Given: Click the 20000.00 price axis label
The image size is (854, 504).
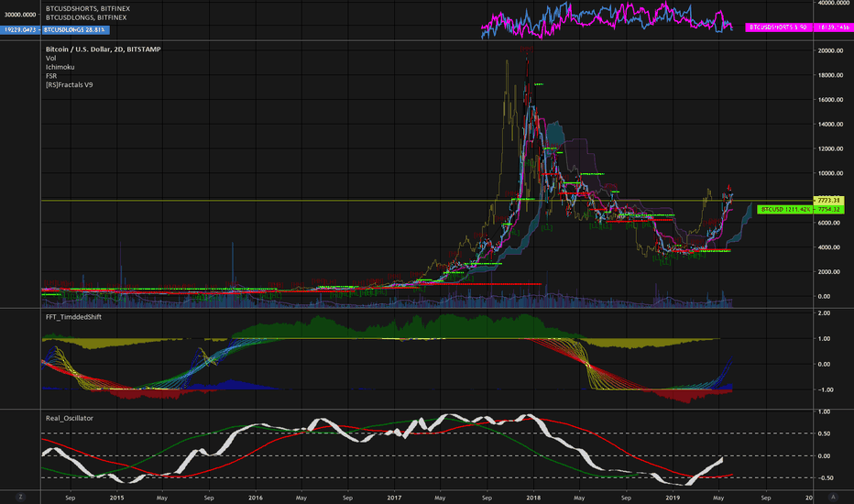Looking at the screenshot, I should (830, 50).
